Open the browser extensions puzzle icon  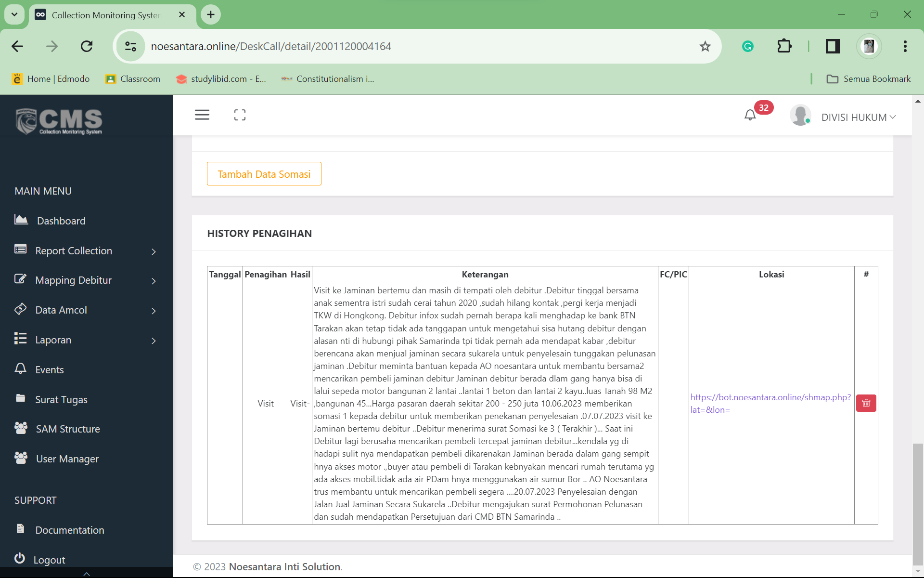point(784,46)
